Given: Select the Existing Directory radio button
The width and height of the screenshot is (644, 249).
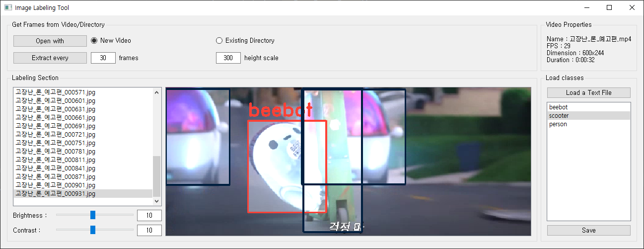Looking at the screenshot, I should point(245,40).
